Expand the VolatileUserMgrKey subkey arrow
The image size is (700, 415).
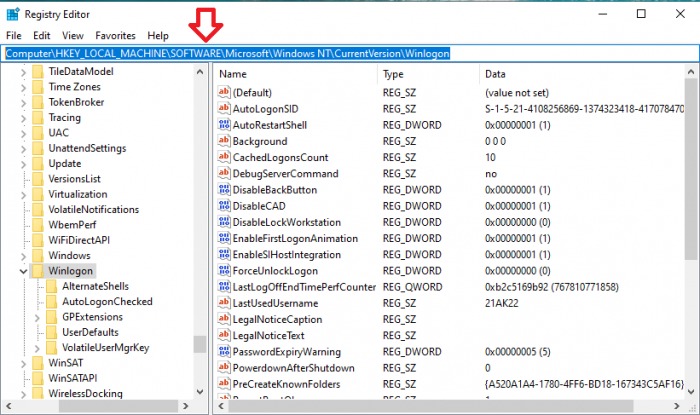(x=37, y=349)
